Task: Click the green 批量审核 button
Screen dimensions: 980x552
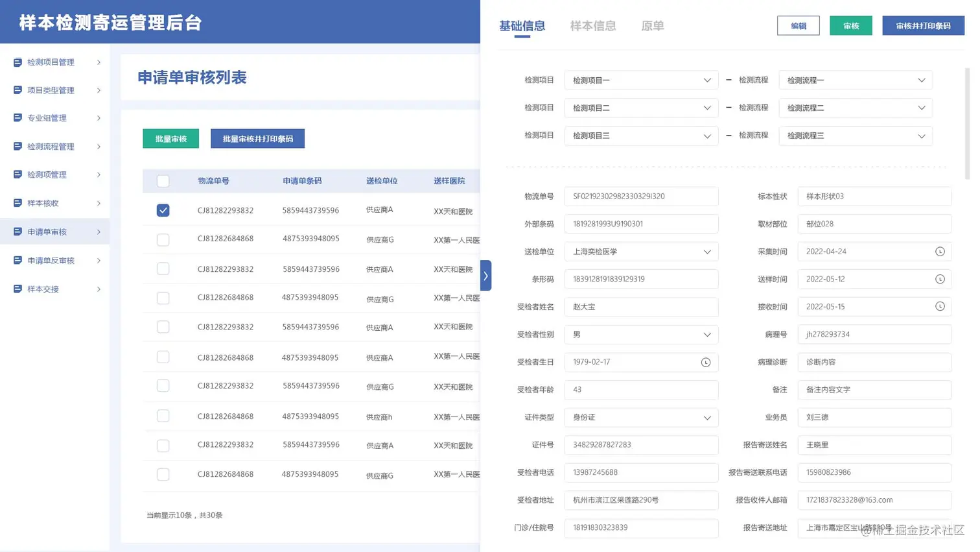Action: pos(171,138)
